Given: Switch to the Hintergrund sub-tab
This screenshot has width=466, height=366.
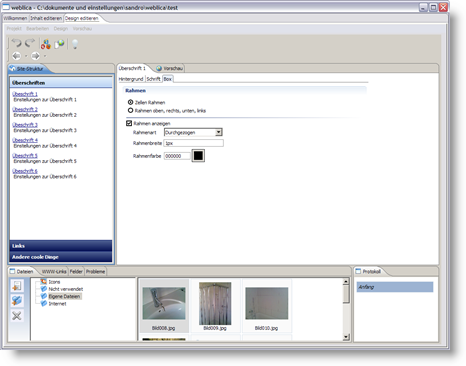Looking at the screenshot, I should [x=131, y=79].
